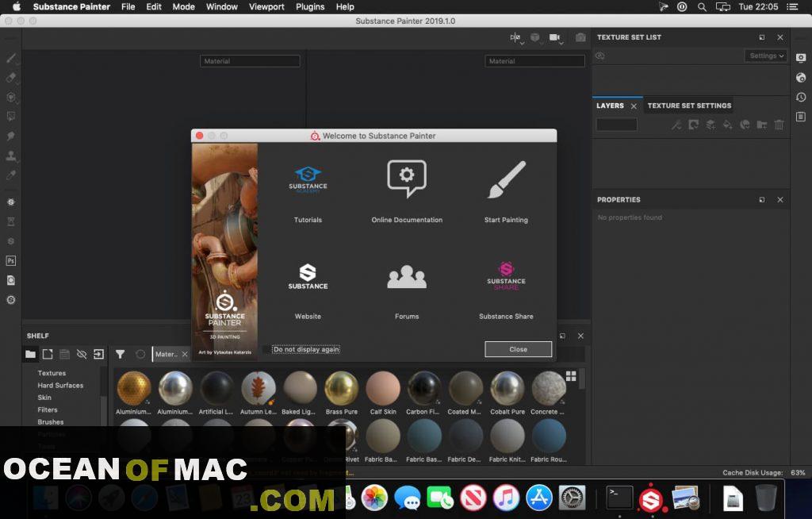The height and width of the screenshot is (519, 812).
Task: Open the Mode menu
Action: tap(184, 6)
